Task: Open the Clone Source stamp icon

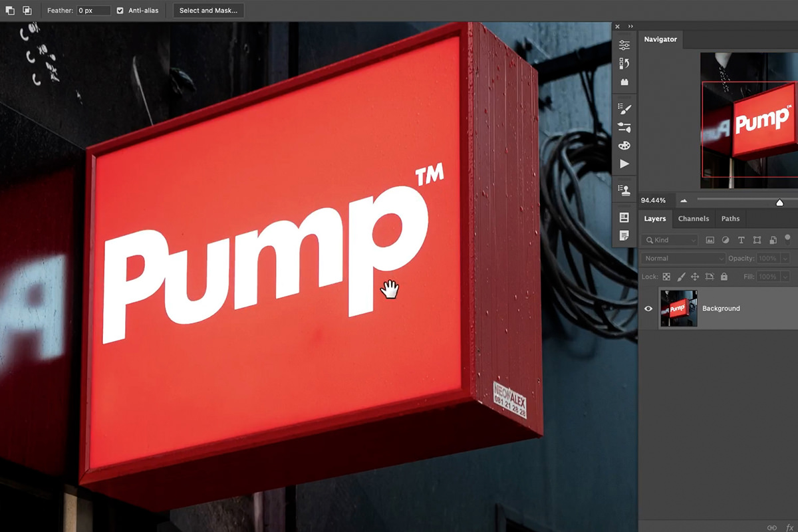Action: [x=624, y=191]
